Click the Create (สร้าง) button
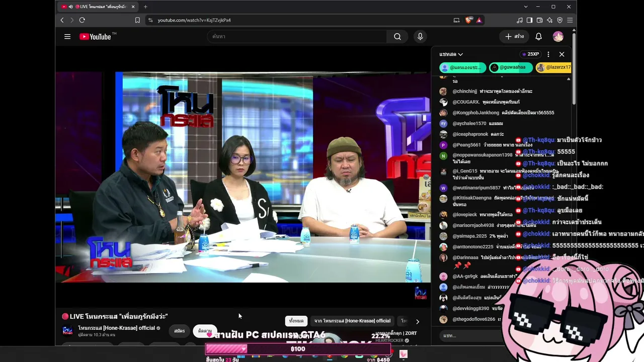Viewport: 644px width, 362px height. [x=515, y=36]
